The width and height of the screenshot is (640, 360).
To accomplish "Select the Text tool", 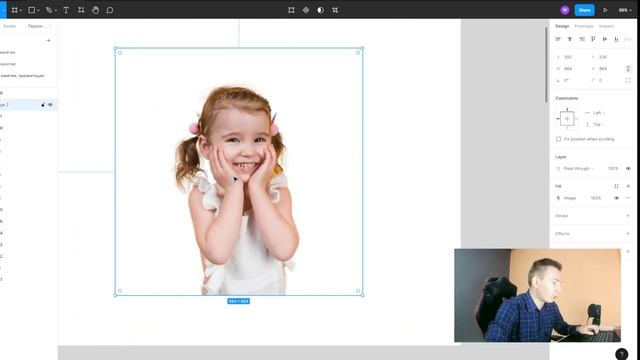I will [66, 10].
